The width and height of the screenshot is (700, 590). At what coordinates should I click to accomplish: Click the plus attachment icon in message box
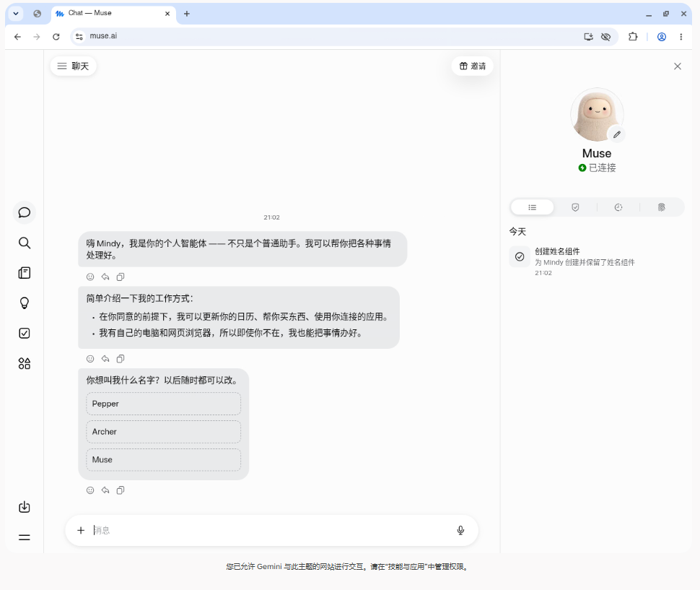81,530
